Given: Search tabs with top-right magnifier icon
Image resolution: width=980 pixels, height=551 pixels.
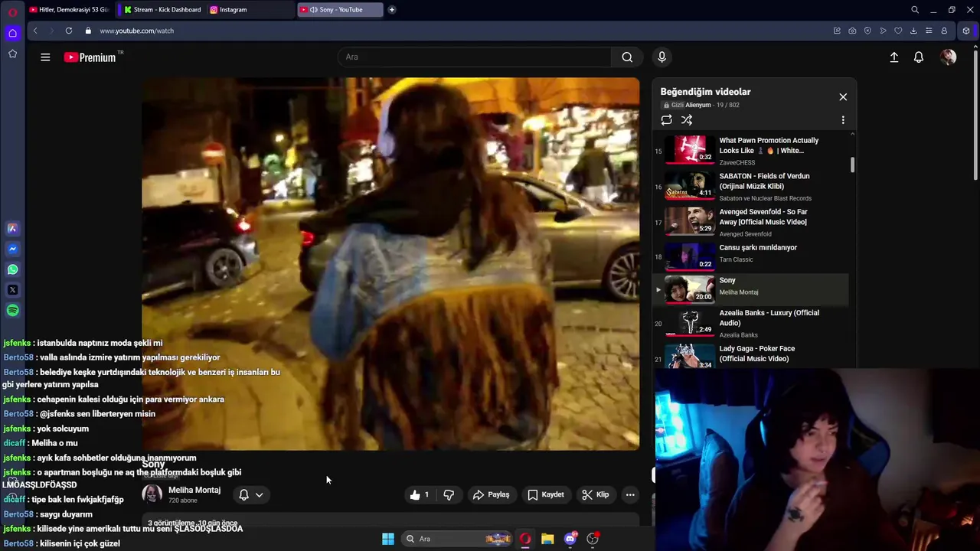Looking at the screenshot, I should (915, 10).
